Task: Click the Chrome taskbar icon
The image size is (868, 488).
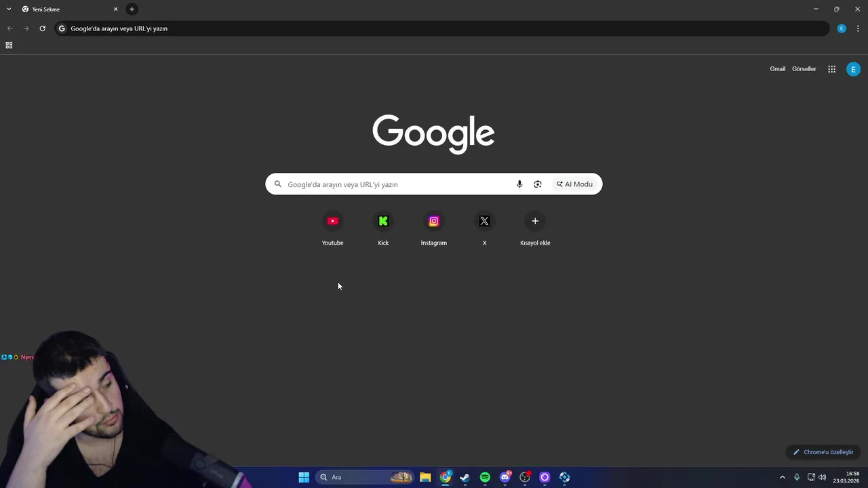Action: (x=446, y=477)
